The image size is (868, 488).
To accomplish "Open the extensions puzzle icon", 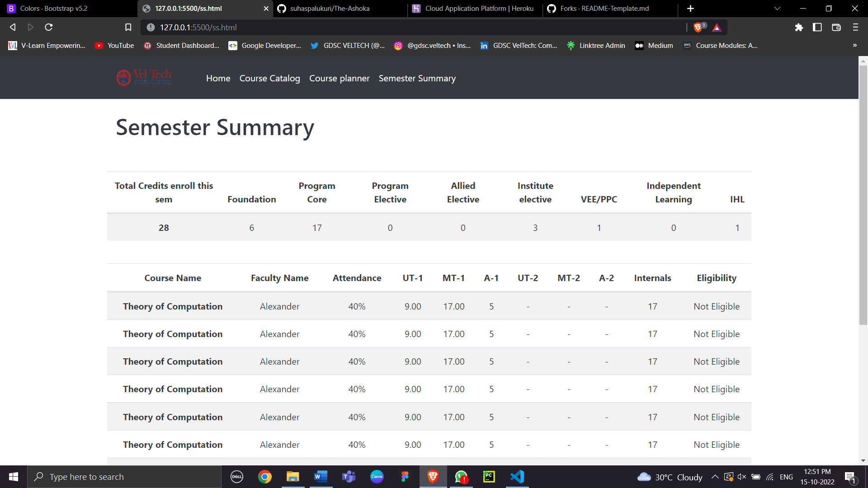I will point(799,28).
